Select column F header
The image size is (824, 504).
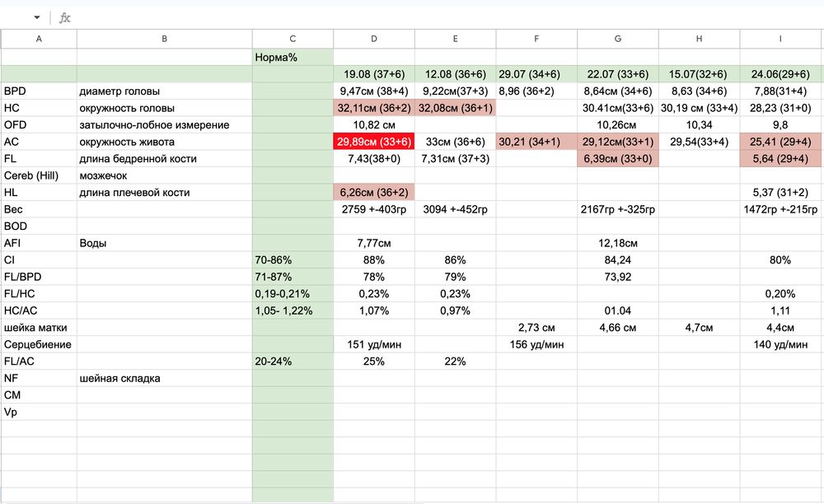click(536, 39)
